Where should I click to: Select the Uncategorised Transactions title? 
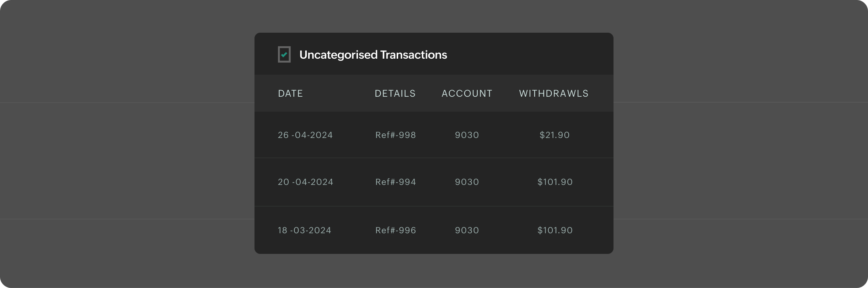(x=373, y=54)
